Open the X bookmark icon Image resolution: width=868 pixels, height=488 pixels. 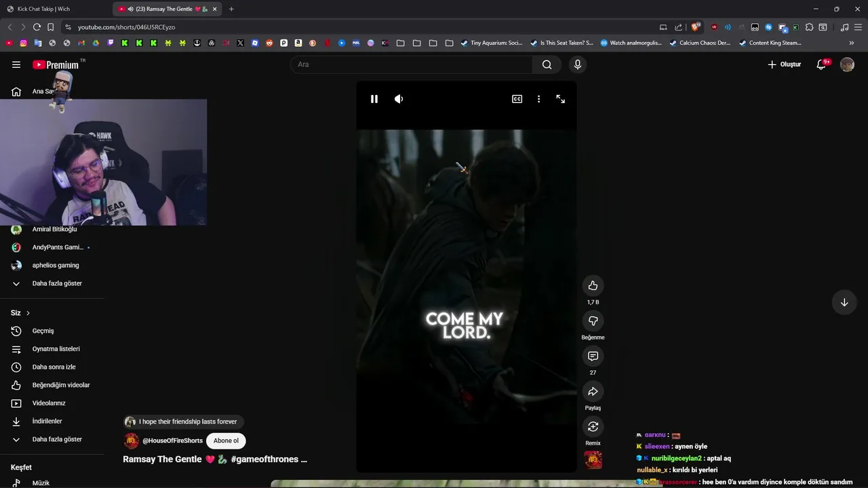[240, 43]
